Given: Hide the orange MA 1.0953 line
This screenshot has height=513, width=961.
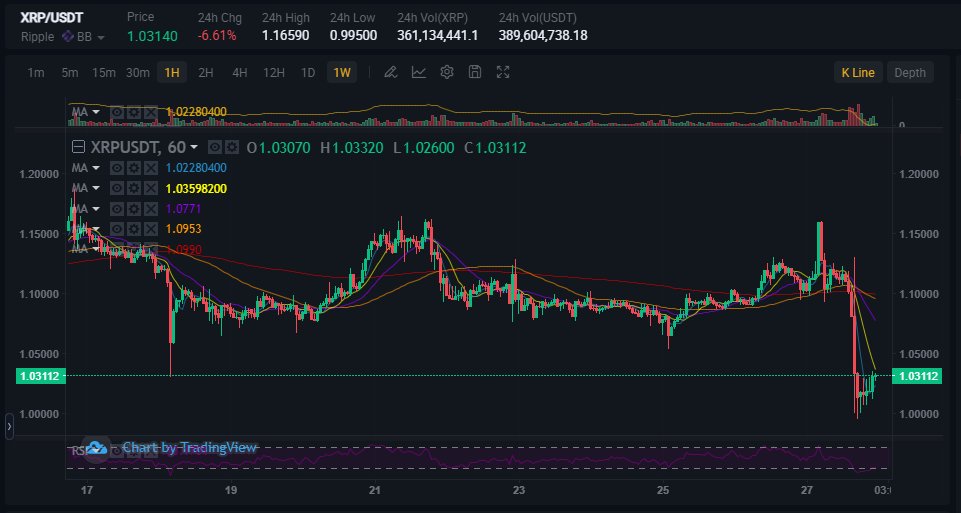Looking at the screenshot, I should (116, 229).
